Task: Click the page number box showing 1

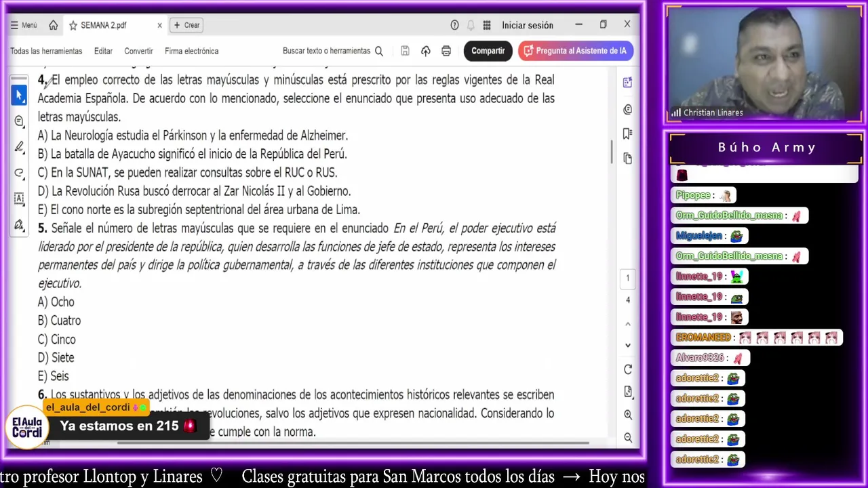Action: 627,278
